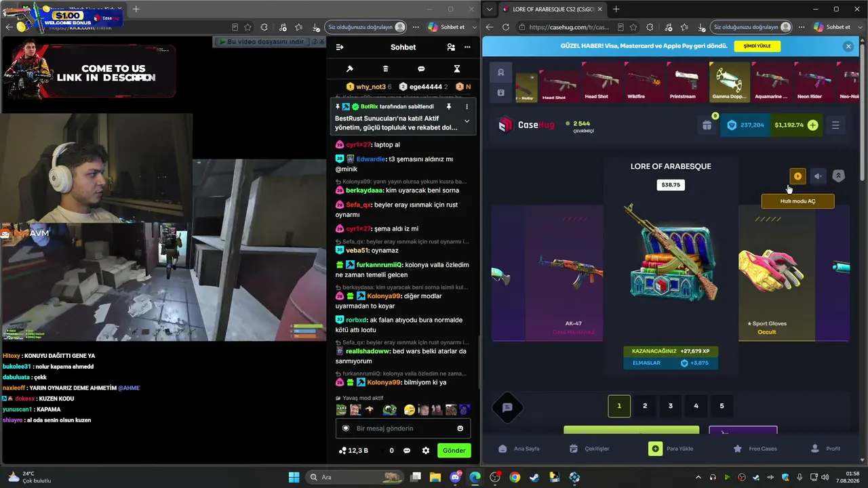868x488 pixels.
Task: Close the GÜZEL HABER announcement banner
Action: pos(848,46)
